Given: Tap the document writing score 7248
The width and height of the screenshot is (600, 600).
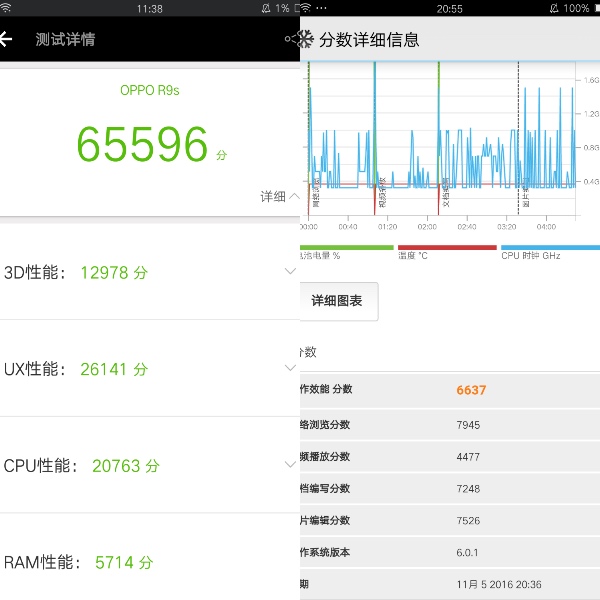Looking at the screenshot, I should (x=468, y=489).
